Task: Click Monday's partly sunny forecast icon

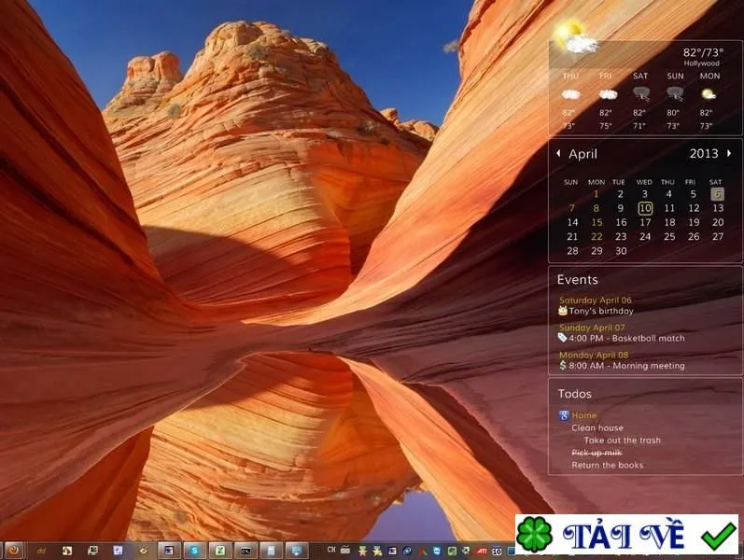Action: point(709,94)
